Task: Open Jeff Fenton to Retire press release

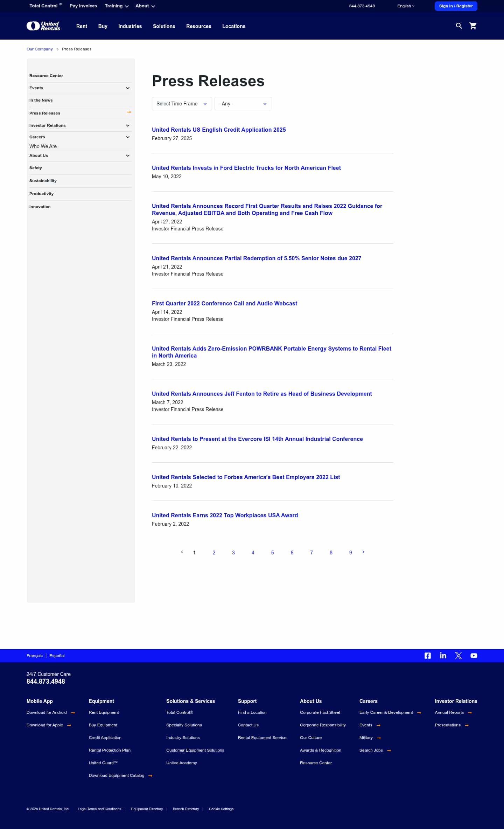Action: coord(262,394)
